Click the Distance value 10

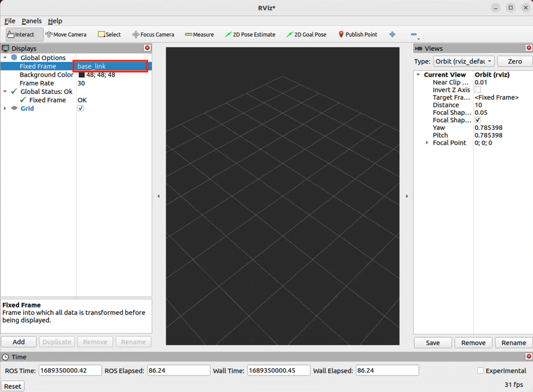[478, 105]
